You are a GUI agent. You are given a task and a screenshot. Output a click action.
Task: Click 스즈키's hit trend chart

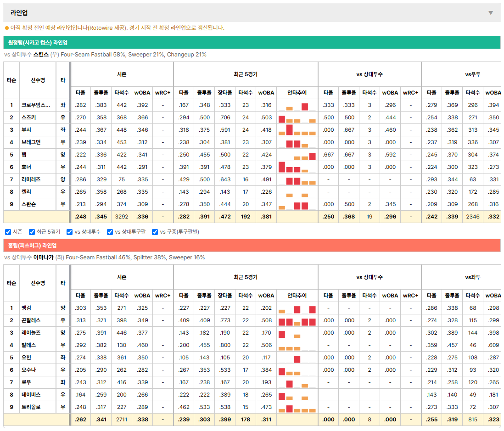tap(297, 118)
